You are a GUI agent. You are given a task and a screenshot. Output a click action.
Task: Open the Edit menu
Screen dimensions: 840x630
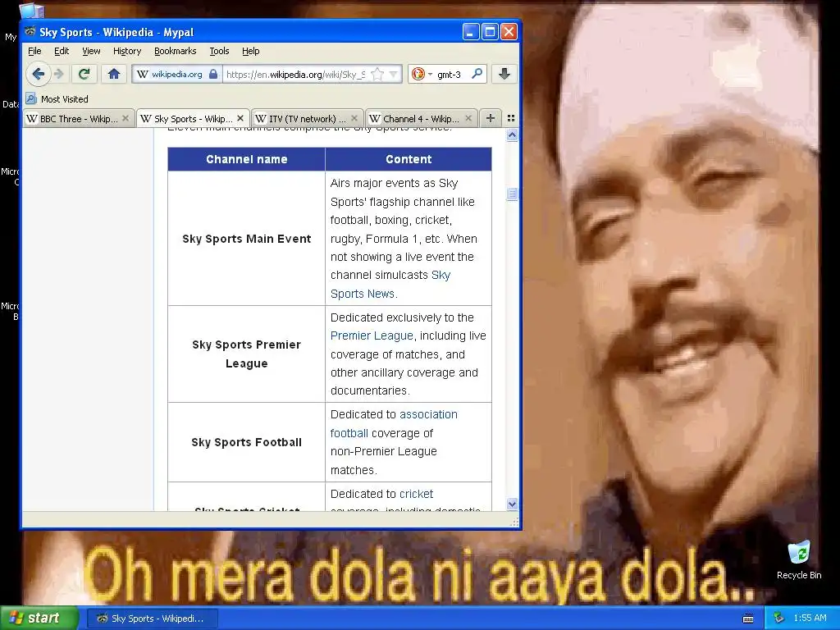62,51
